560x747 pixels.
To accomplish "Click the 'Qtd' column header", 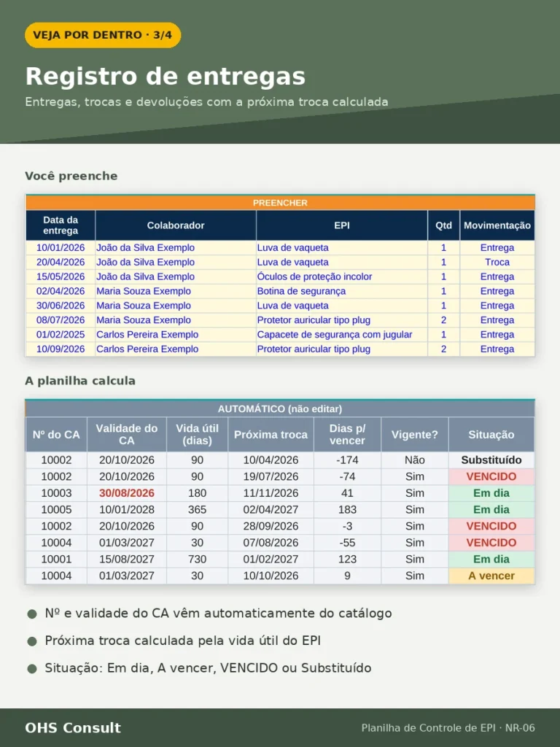I will [x=443, y=225].
